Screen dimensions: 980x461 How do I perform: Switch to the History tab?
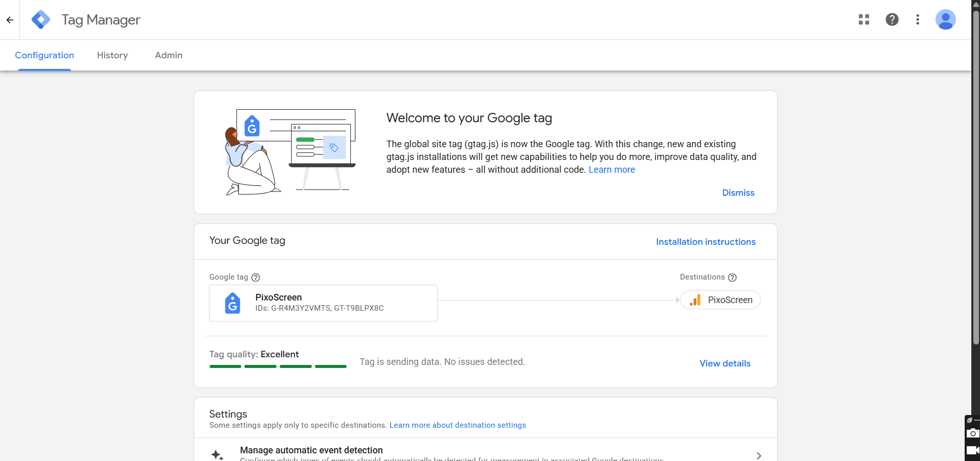(112, 55)
